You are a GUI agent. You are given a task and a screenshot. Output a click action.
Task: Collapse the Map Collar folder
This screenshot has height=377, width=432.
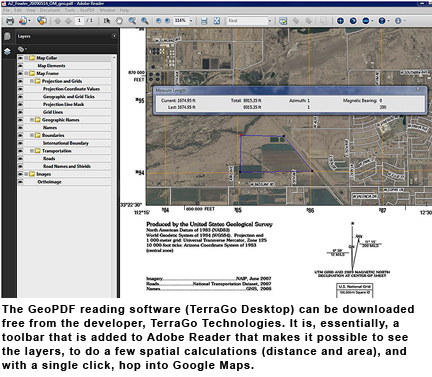point(26,58)
